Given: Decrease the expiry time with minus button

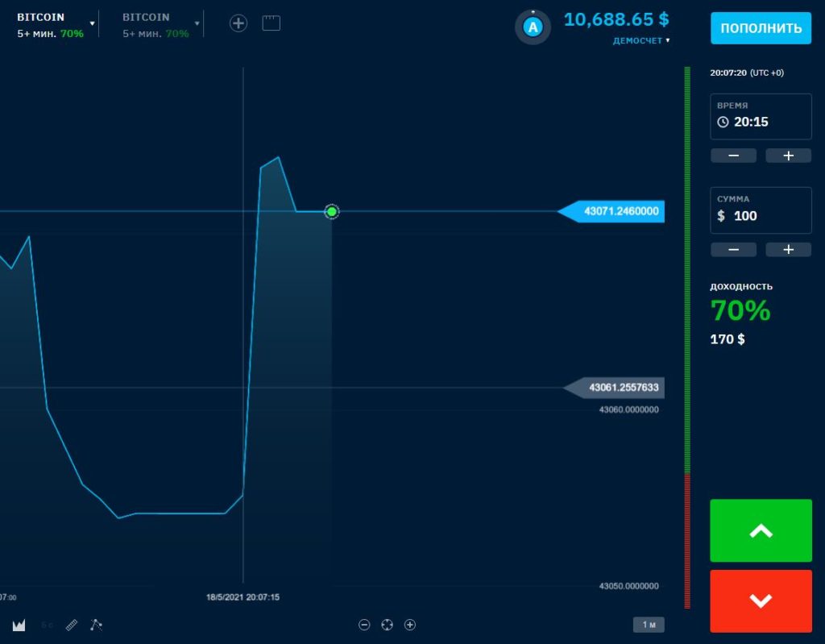Looking at the screenshot, I should [733, 156].
